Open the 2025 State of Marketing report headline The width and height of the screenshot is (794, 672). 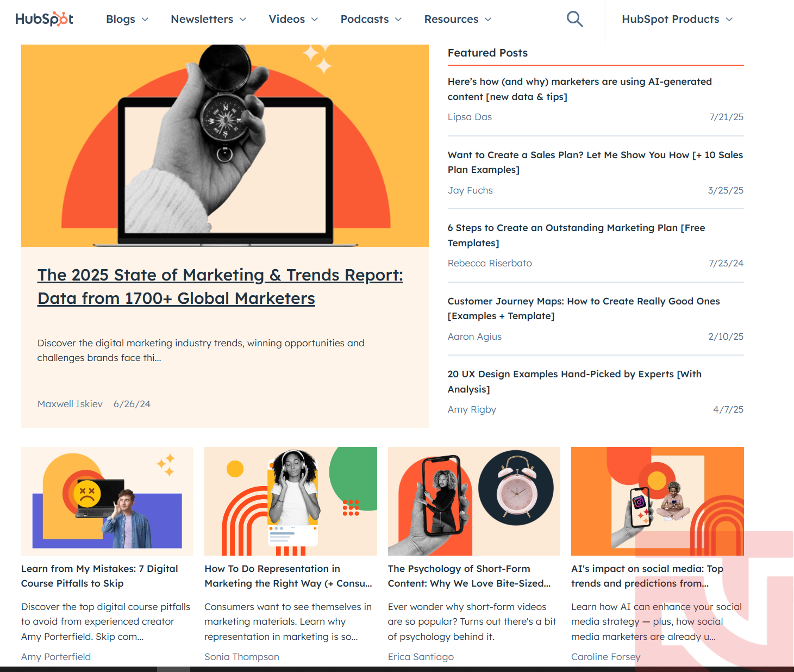tap(220, 287)
